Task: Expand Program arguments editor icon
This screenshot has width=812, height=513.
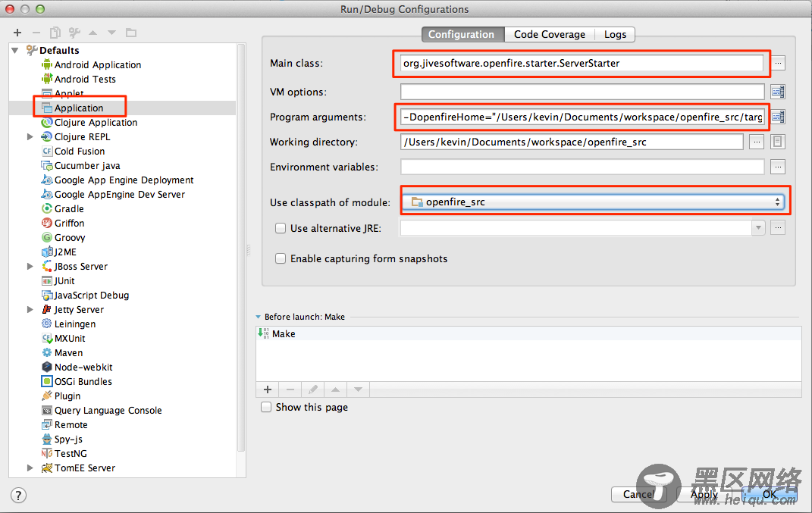Action: [779, 117]
